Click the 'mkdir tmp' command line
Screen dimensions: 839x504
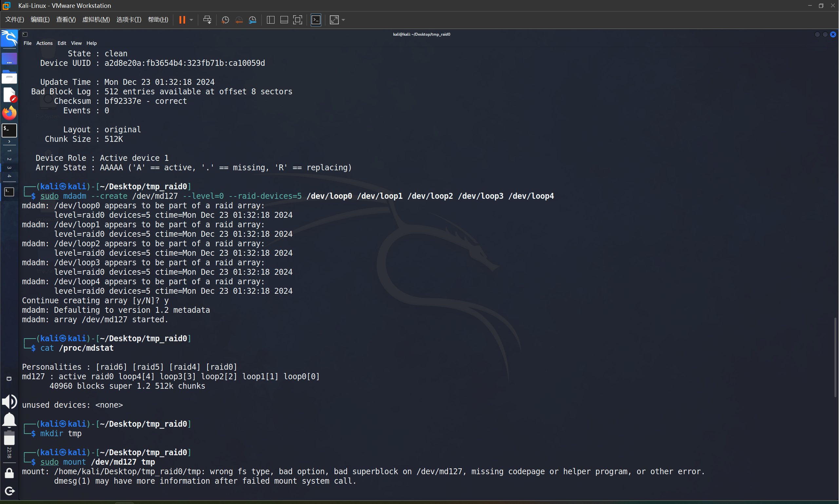(x=61, y=434)
